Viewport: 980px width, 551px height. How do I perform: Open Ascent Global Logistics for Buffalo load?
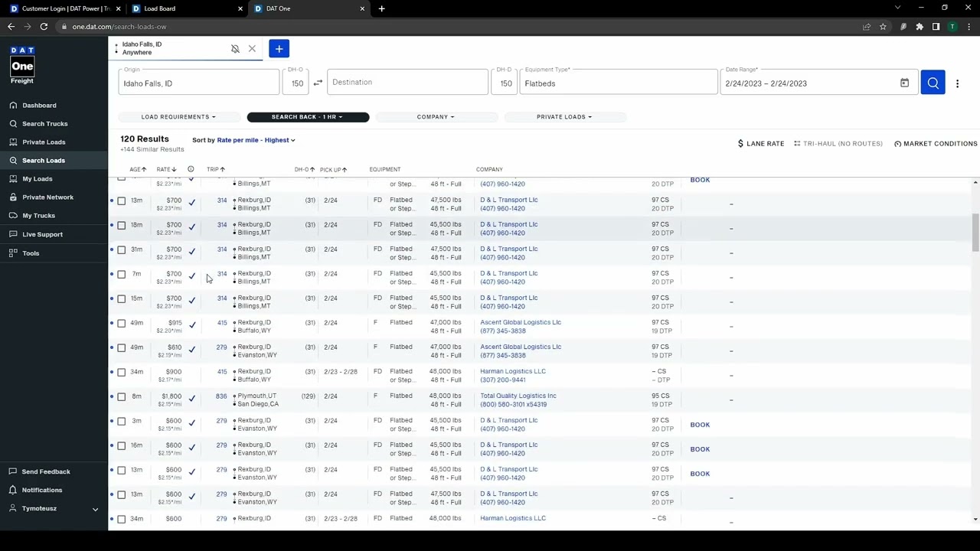click(x=521, y=322)
